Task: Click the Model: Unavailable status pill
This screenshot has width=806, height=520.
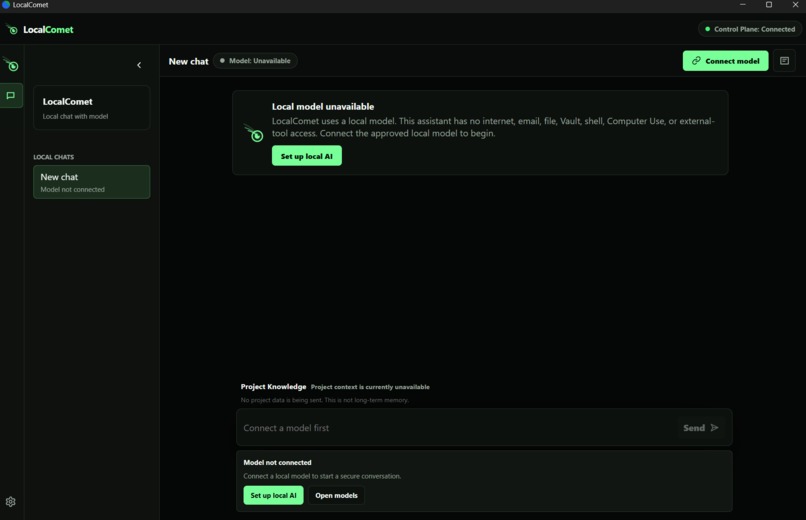Action: tap(255, 61)
